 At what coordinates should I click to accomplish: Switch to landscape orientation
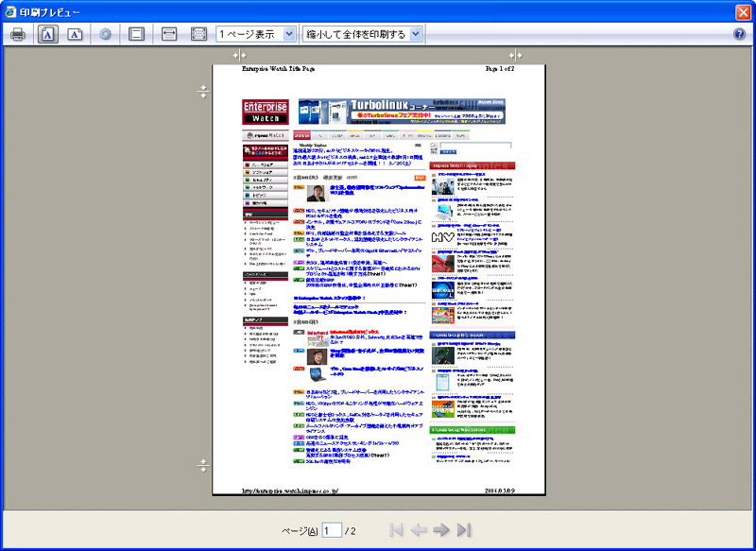click(x=77, y=34)
